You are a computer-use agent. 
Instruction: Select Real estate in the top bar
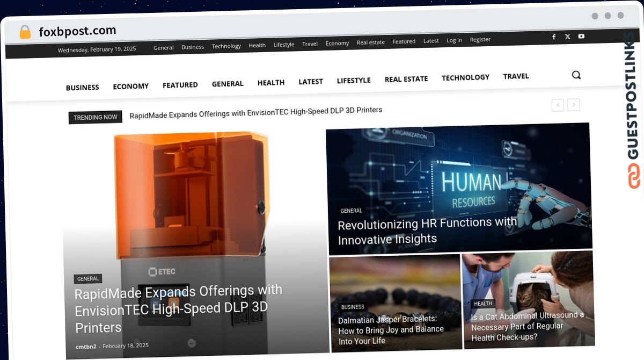tap(371, 42)
